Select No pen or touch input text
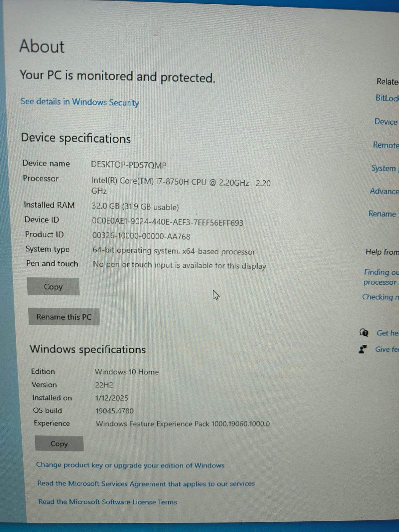 tap(180, 265)
